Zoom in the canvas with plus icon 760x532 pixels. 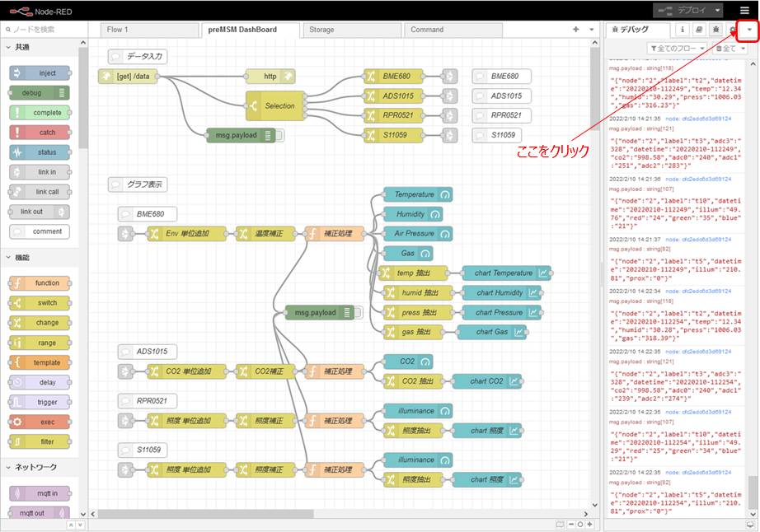point(589,524)
